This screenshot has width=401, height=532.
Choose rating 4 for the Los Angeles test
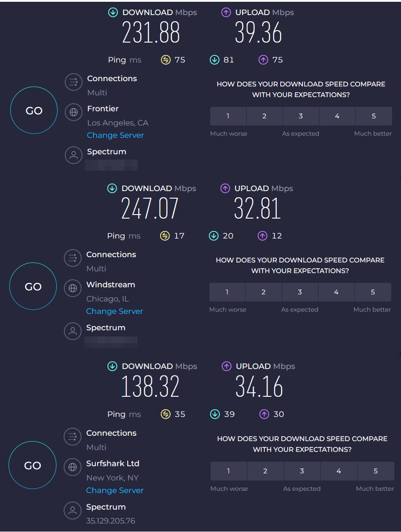click(x=337, y=116)
